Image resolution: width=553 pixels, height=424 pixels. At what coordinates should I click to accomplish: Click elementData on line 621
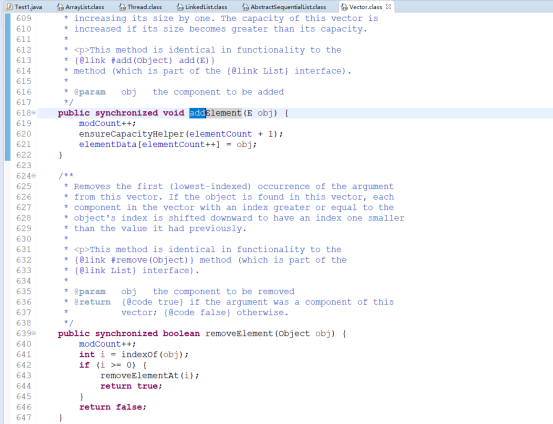click(x=108, y=144)
